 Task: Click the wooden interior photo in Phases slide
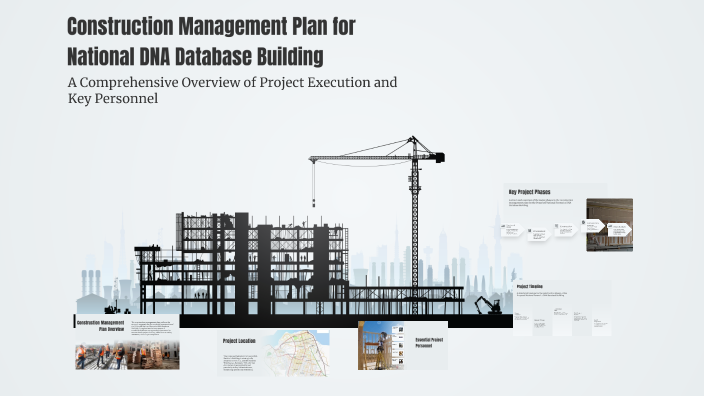[x=609, y=225]
